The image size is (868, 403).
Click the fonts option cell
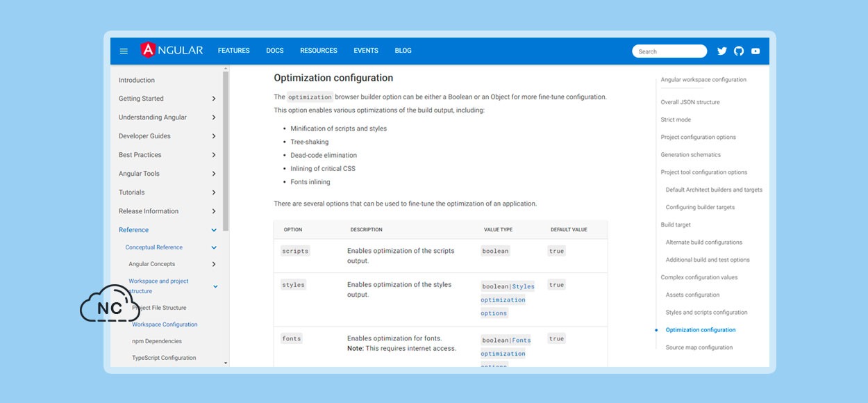click(x=292, y=338)
